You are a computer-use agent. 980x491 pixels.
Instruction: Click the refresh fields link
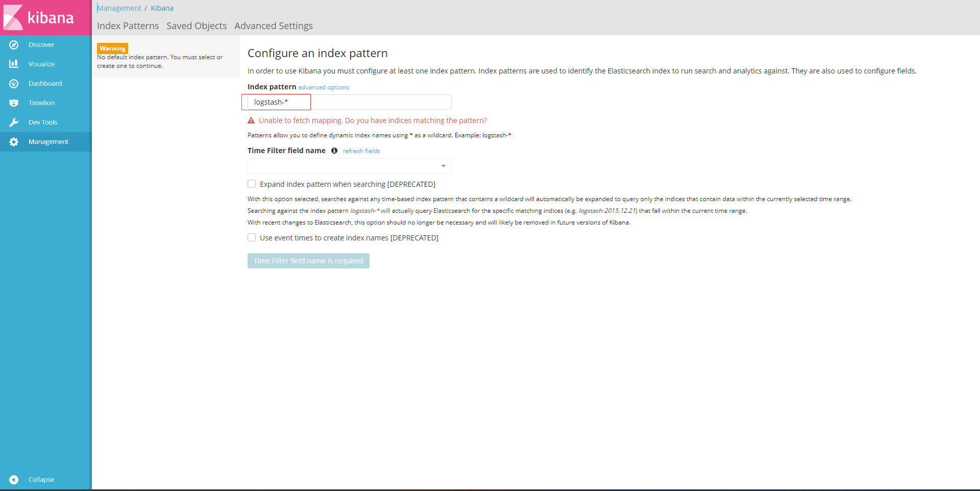[x=361, y=151]
